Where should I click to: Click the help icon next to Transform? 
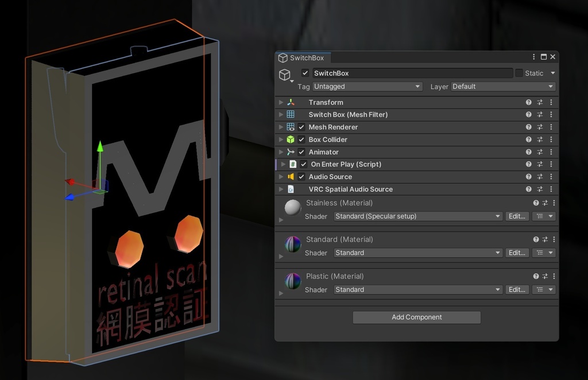[528, 102]
